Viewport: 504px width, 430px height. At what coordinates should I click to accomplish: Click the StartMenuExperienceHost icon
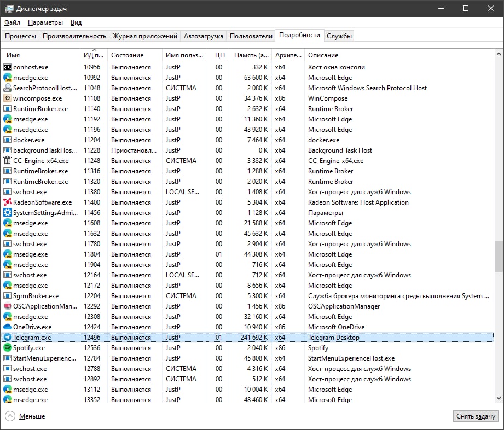pos(8,358)
